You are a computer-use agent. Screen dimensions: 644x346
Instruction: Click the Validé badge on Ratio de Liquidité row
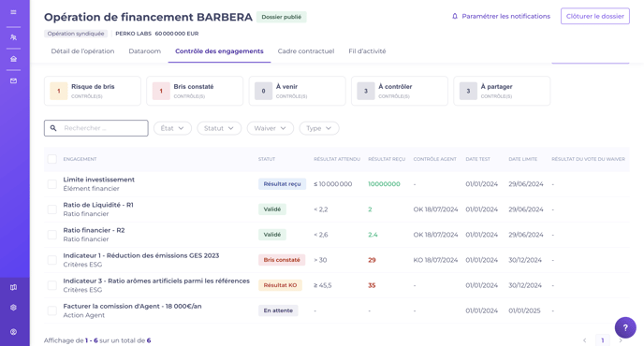272,209
